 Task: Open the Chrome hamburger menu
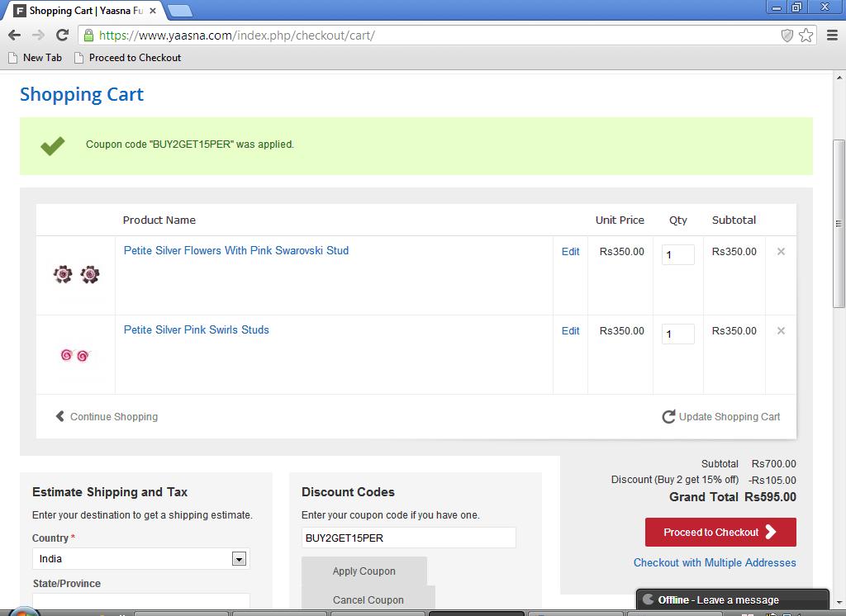(832, 36)
